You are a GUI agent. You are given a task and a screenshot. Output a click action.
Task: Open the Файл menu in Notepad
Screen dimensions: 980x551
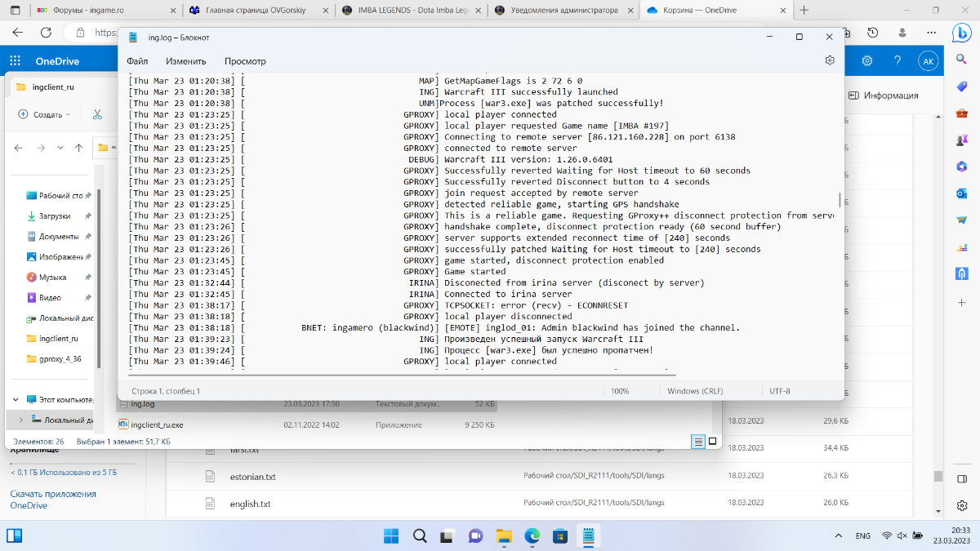point(137,61)
